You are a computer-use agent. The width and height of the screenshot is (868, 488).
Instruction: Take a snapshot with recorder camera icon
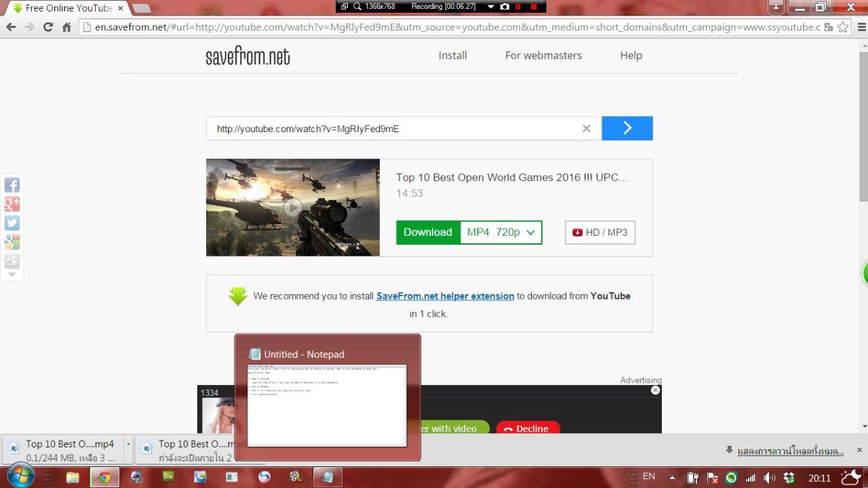[505, 6]
